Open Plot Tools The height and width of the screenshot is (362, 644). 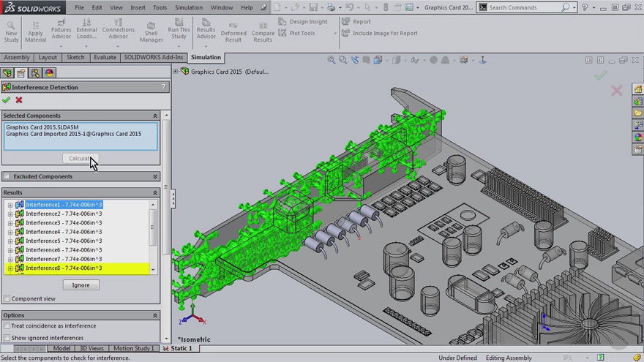[x=296, y=33]
